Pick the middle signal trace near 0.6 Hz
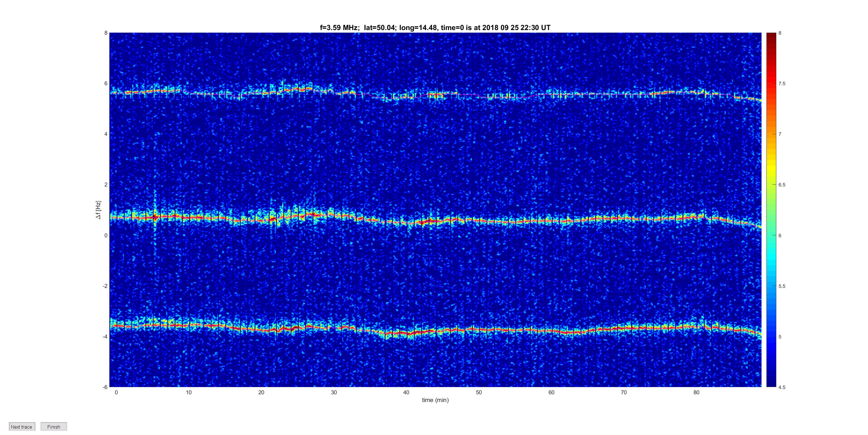 [435, 221]
